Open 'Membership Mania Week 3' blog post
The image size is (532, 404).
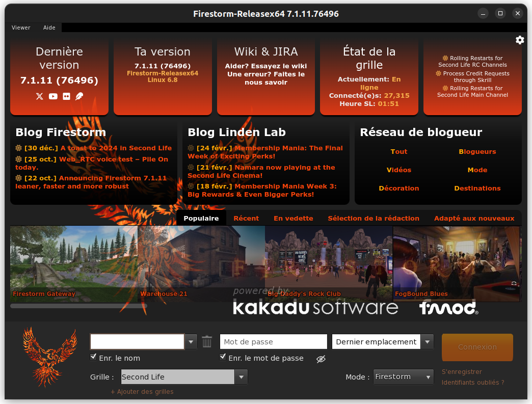click(262, 191)
